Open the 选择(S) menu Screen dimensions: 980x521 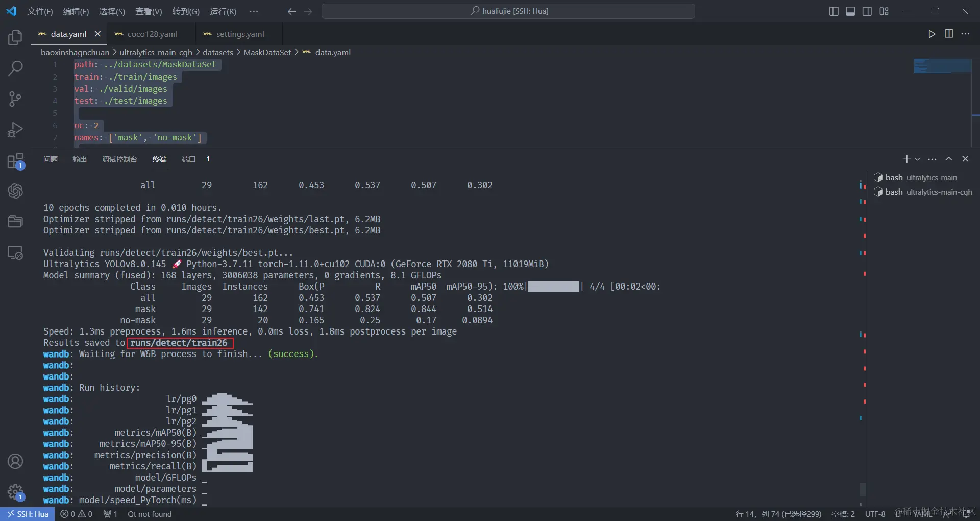pyautogui.click(x=112, y=11)
